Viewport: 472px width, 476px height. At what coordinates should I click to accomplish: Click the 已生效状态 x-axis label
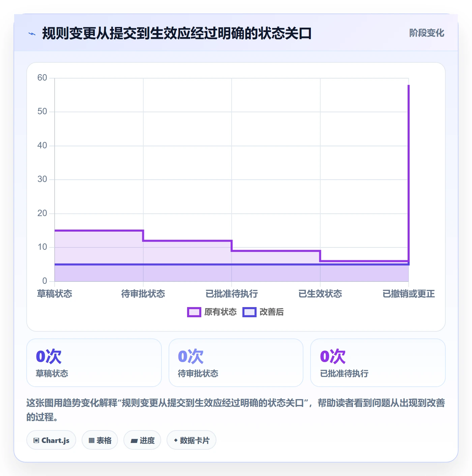[x=320, y=294]
